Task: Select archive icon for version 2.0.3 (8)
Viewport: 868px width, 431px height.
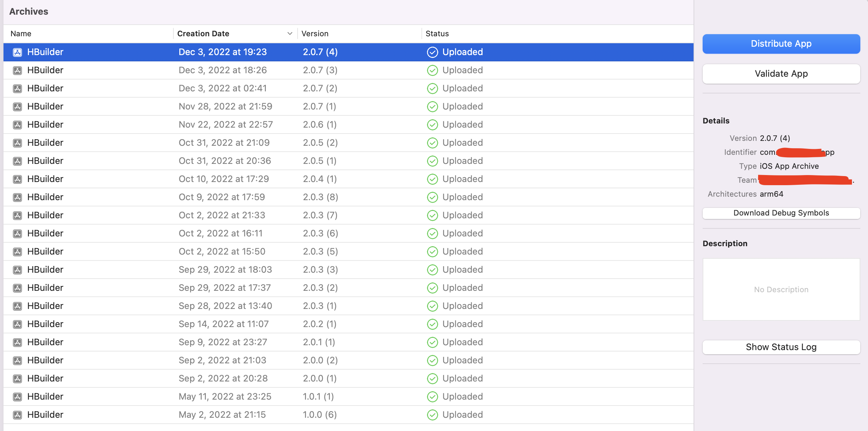Action: tap(17, 197)
